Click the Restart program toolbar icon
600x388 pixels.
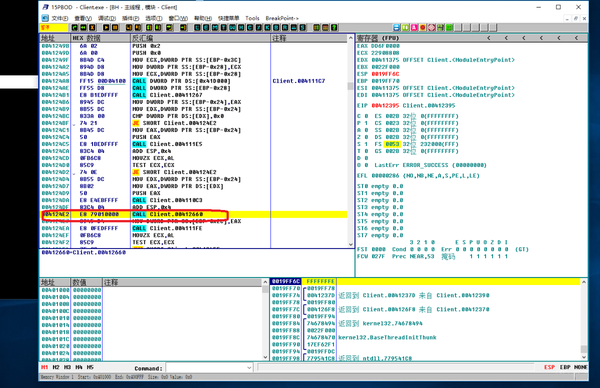[x=74, y=28]
